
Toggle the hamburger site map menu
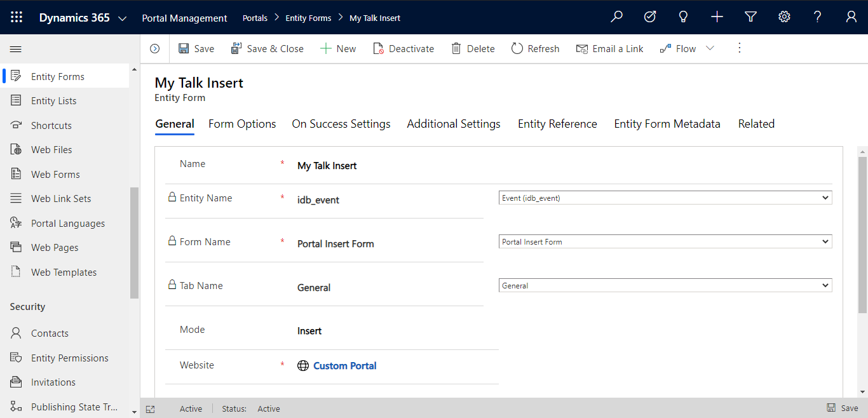pyautogui.click(x=16, y=49)
